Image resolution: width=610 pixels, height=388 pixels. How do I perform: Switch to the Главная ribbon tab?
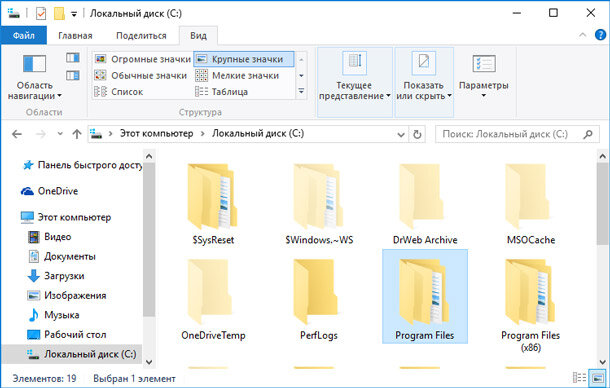[75, 35]
